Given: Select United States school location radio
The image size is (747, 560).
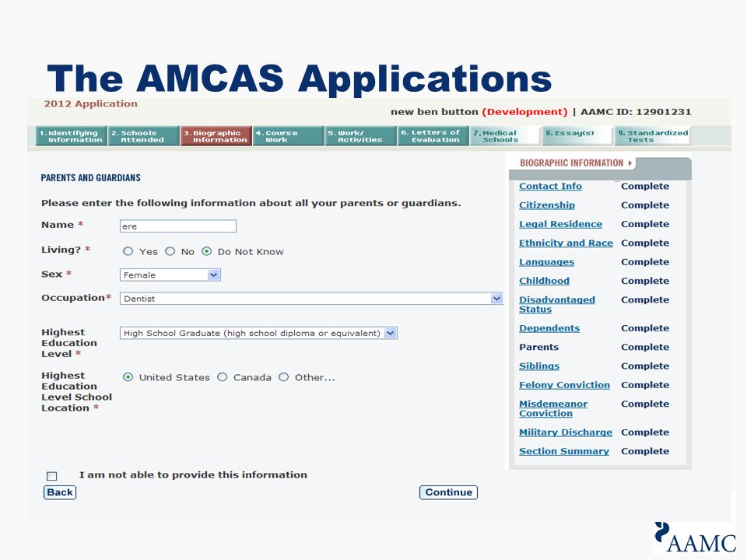Looking at the screenshot, I should click(128, 377).
